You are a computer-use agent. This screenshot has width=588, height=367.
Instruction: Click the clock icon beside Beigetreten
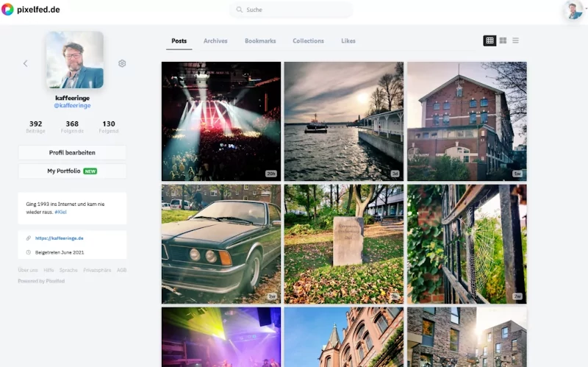[x=28, y=252]
